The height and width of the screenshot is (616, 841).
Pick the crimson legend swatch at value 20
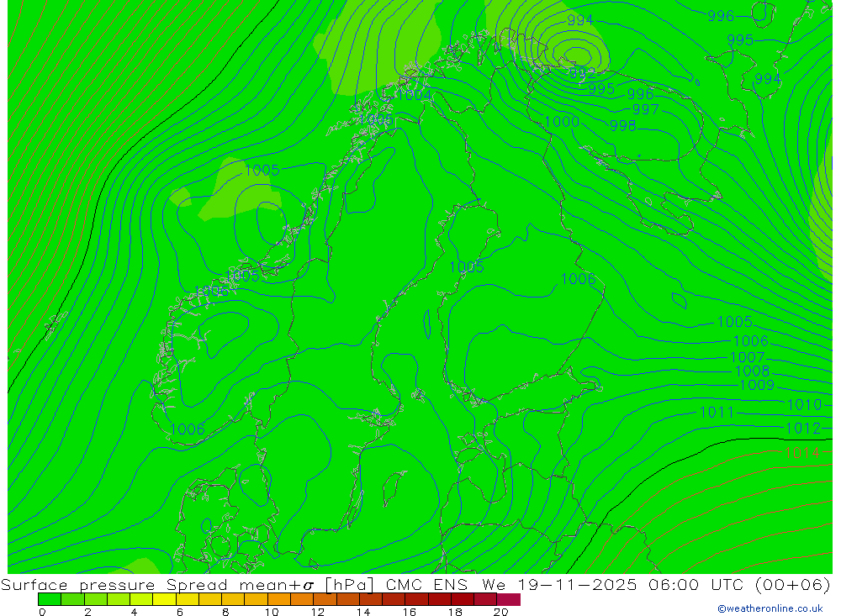tap(509, 599)
